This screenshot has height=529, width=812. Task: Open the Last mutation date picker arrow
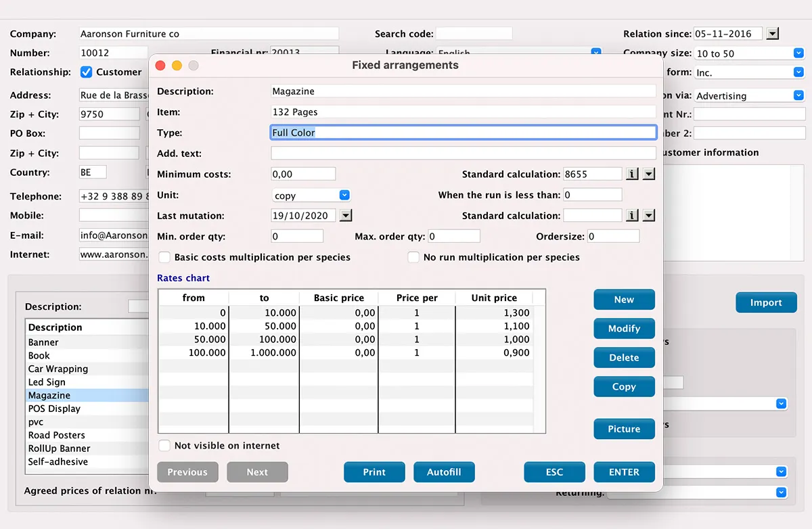(345, 216)
